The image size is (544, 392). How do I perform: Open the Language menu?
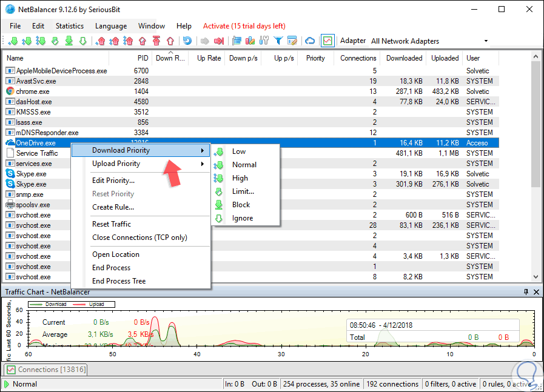pyautogui.click(x=111, y=26)
